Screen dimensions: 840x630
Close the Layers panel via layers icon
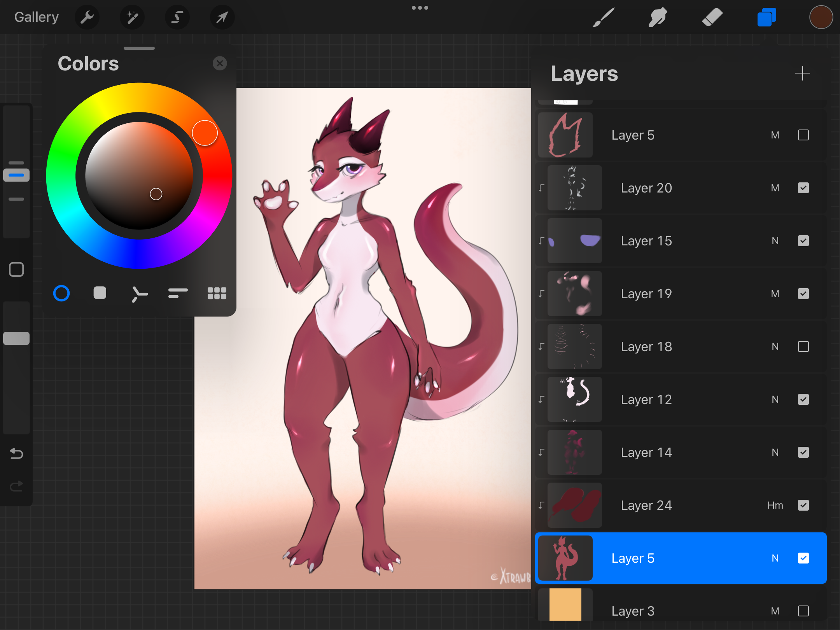766,17
